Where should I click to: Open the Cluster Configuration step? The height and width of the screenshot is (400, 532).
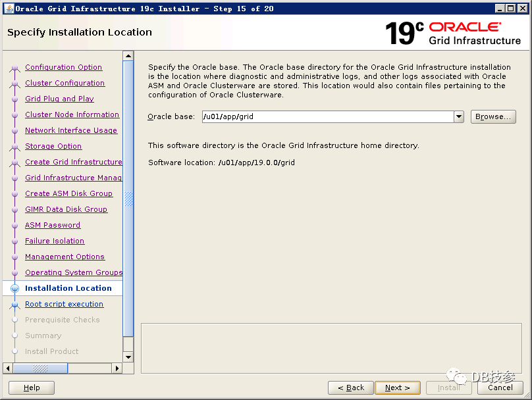(x=65, y=83)
